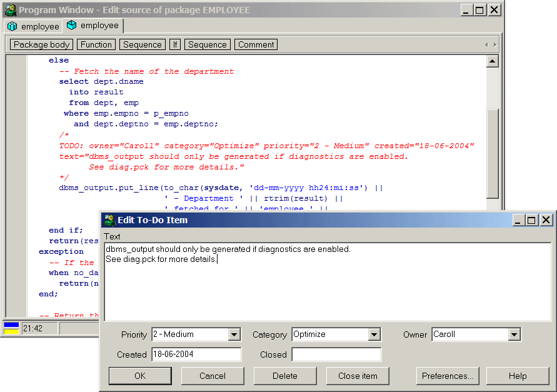Minimize the Program Window
The height and width of the screenshot is (392, 557).
coord(466,10)
